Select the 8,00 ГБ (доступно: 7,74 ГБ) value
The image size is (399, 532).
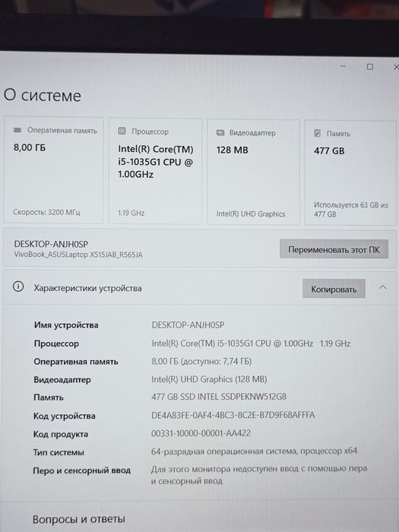201,361
